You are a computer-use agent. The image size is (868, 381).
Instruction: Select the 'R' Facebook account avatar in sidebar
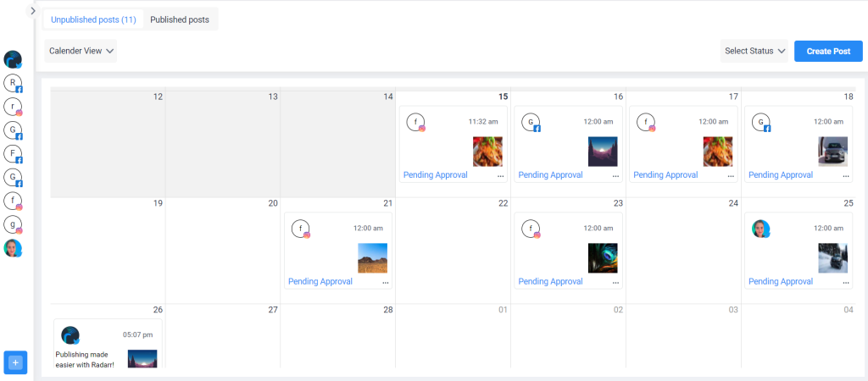(13, 83)
